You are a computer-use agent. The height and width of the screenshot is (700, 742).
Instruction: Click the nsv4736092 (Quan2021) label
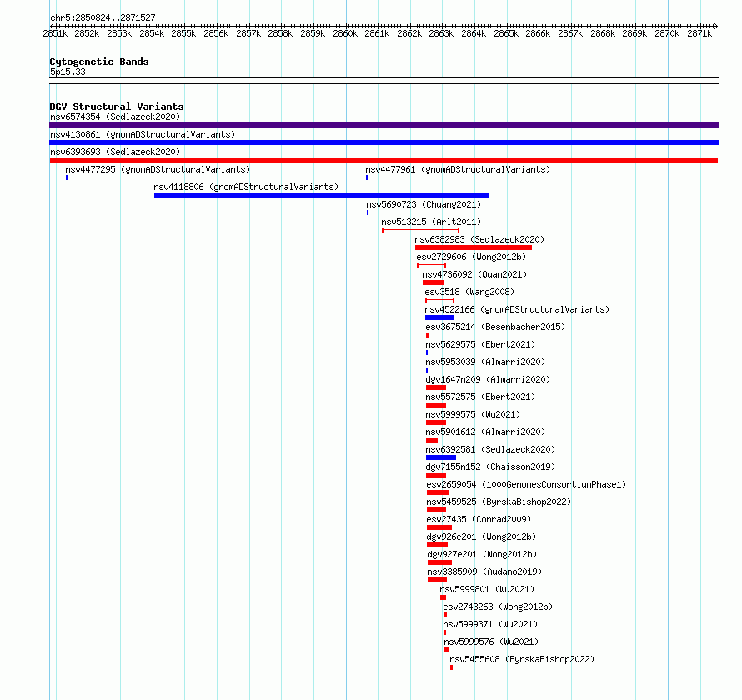474,274
